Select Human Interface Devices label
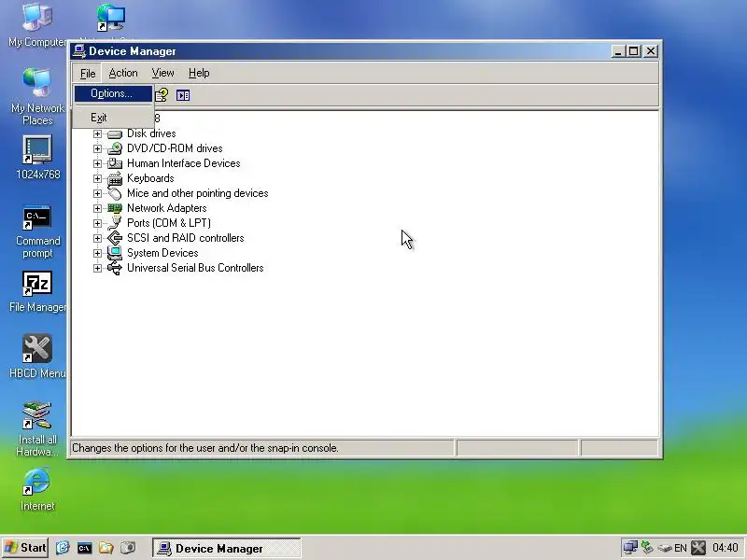 click(183, 163)
